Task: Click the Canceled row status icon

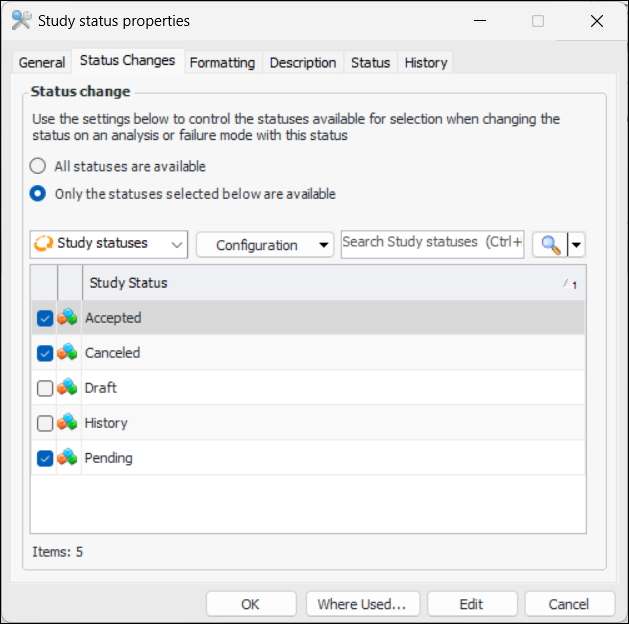Action: [68, 353]
